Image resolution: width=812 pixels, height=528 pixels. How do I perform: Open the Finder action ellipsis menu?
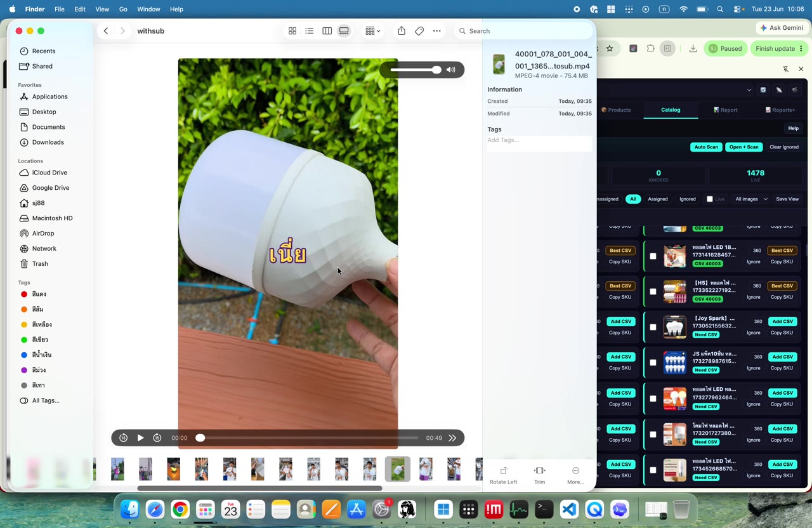coord(437,30)
